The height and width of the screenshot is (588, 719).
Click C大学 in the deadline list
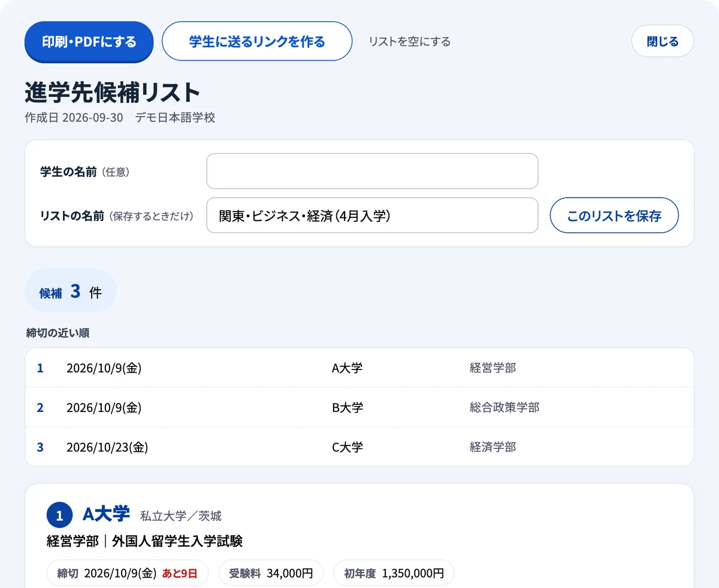tap(348, 447)
